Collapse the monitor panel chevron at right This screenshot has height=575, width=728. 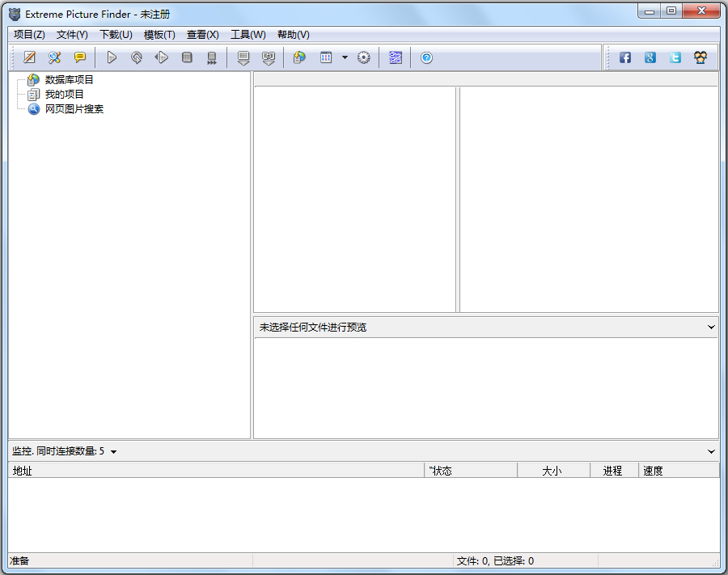712,451
